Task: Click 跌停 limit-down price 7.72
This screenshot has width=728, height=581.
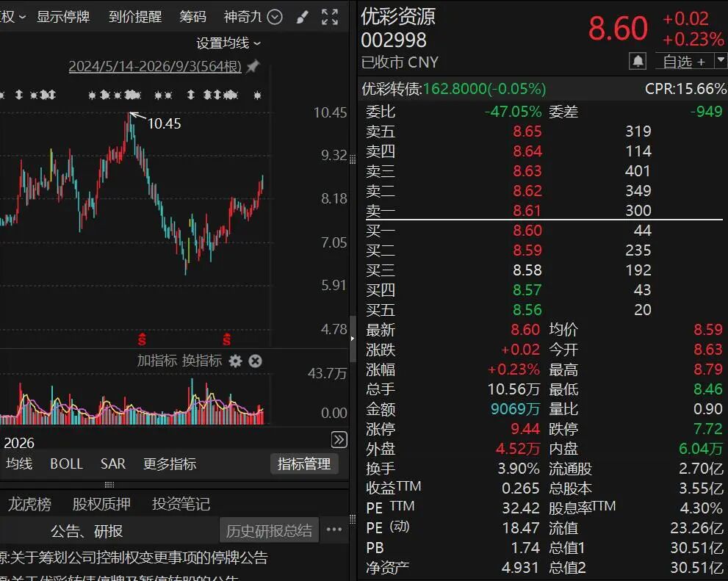Action: click(708, 429)
